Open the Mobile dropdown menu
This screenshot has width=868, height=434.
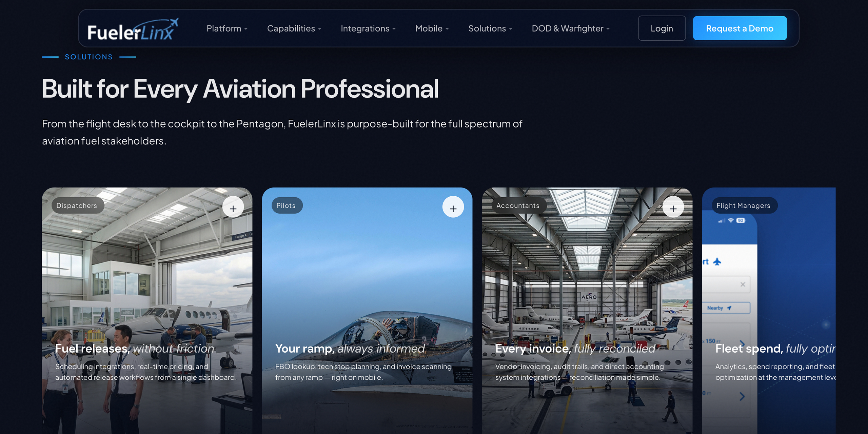432,28
